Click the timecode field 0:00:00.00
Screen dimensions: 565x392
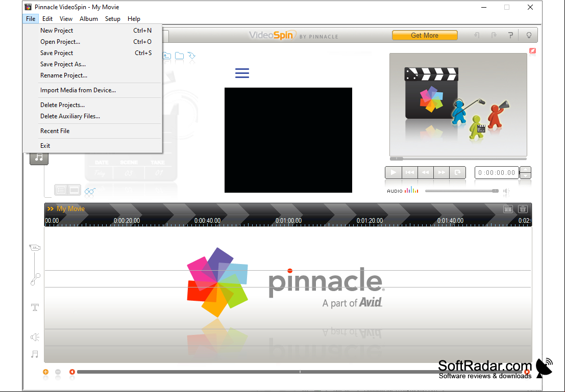pos(497,173)
